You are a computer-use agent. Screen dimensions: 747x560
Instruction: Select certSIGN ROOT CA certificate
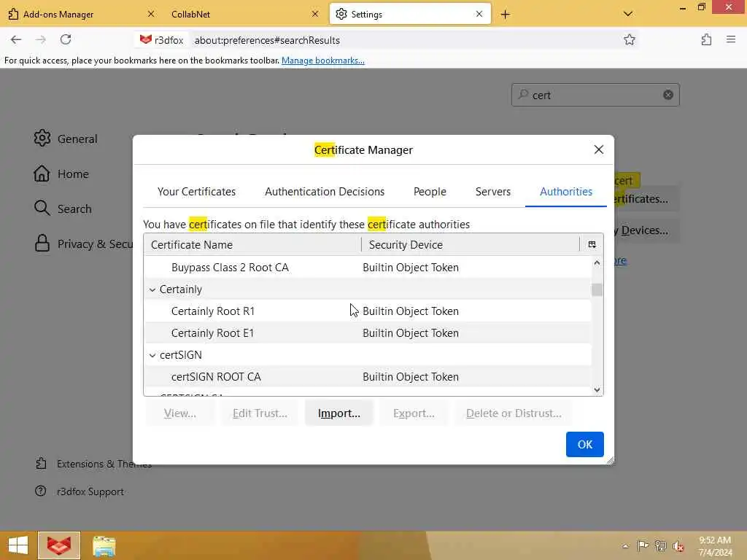coord(368,377)
